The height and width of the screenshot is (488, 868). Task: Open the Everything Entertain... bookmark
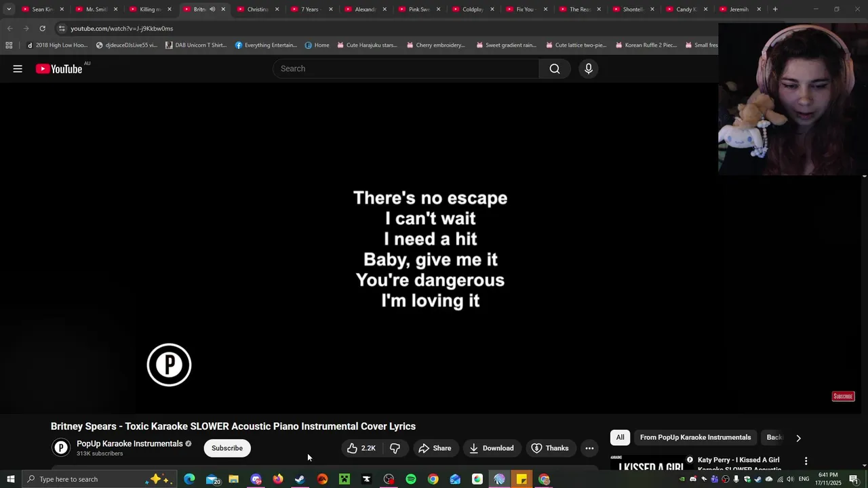(266, 45)
